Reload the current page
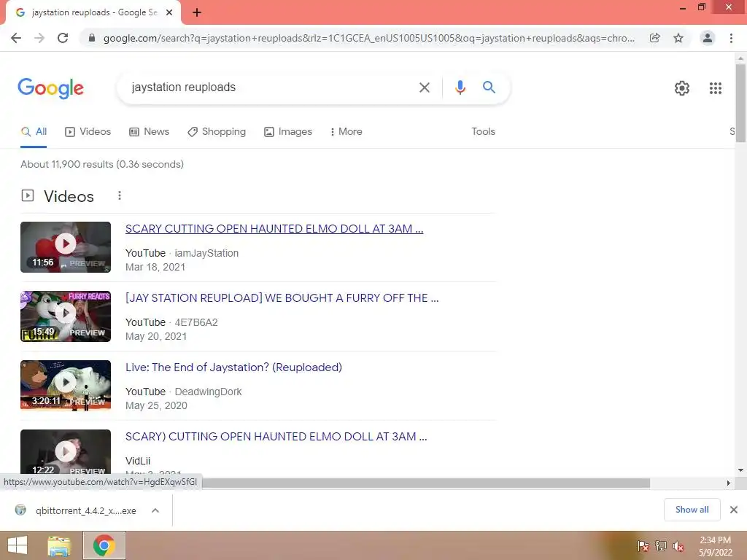 [63, 38]
